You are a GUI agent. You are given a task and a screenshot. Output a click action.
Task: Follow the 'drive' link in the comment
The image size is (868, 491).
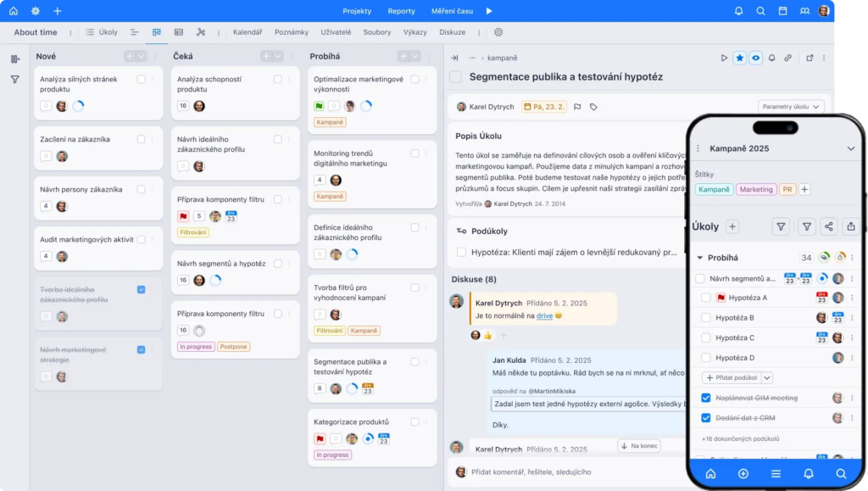543,315
